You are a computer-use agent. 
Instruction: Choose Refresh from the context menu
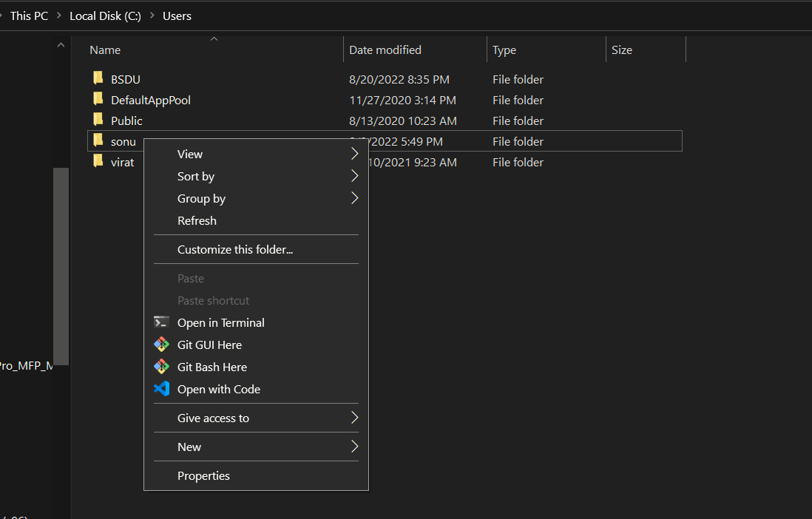197,220
